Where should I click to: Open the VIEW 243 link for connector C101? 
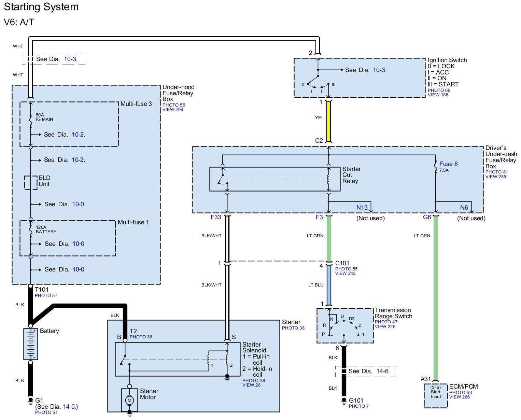tap(345, 274)
